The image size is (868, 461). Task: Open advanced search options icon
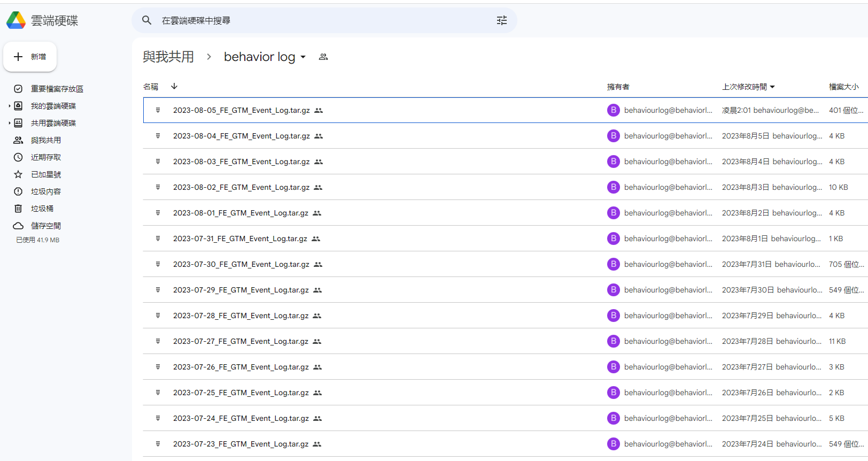(502, 20)
